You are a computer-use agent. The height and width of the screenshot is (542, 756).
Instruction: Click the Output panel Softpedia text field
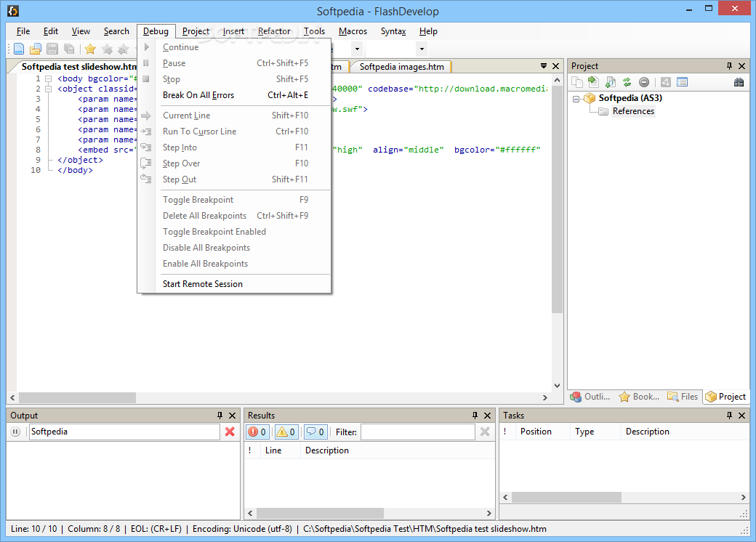[124, 432]
